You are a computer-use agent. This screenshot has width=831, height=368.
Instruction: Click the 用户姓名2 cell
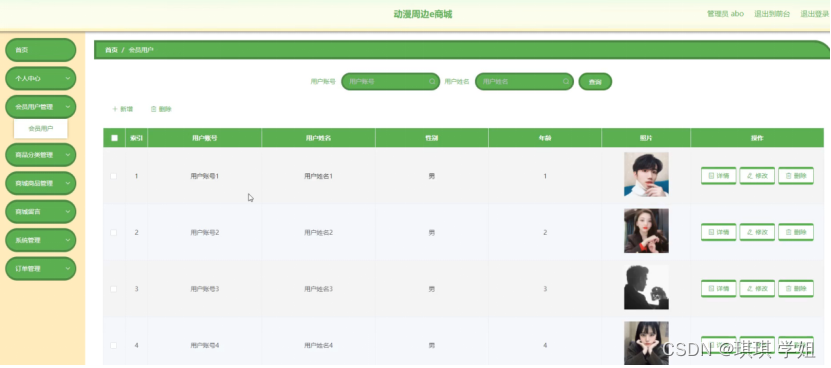point(319,232)
